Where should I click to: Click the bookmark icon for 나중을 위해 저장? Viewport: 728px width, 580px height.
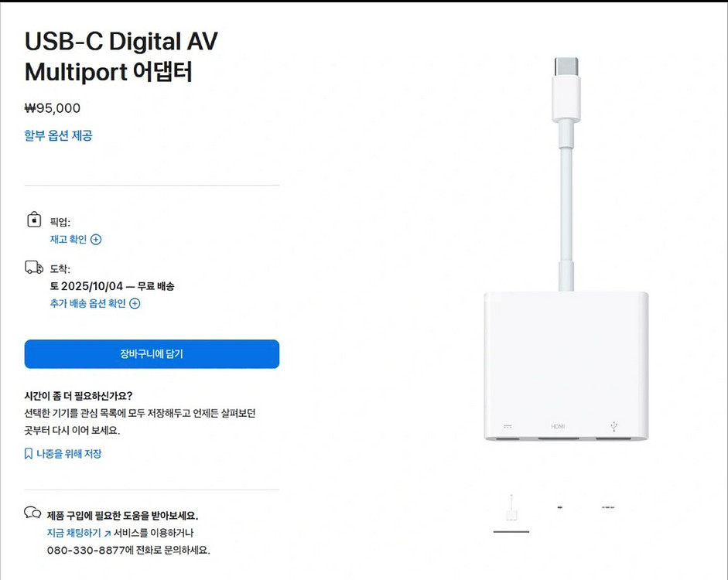pos(29,454)
